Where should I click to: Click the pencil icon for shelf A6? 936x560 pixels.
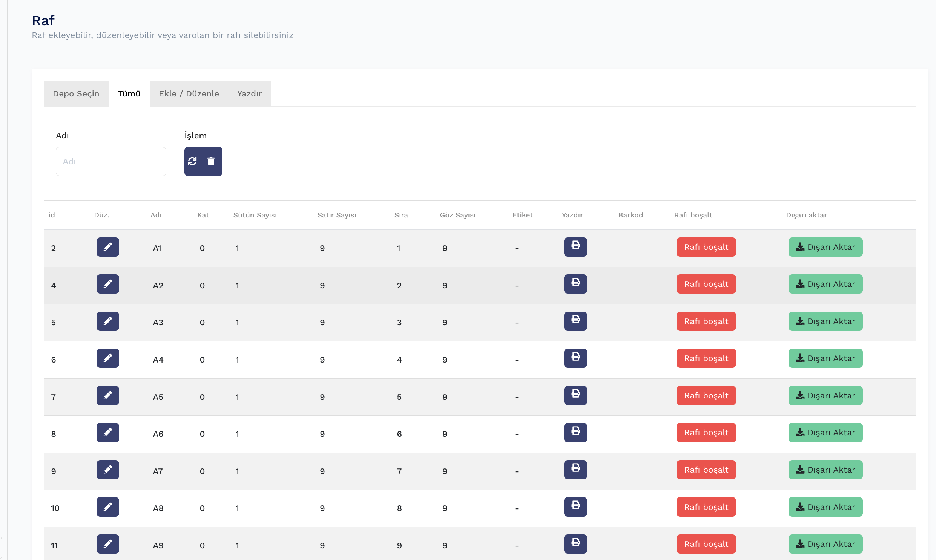[x=107, y=433]
